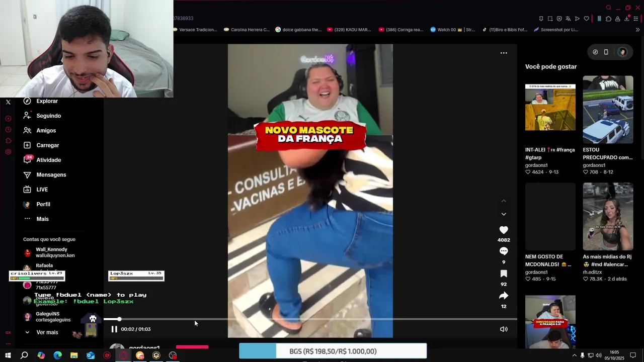
Task: Open Windows taskbar search
Action: [24, 355]
